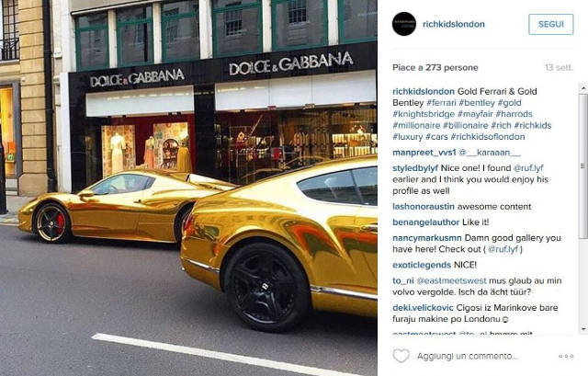The width and height of the screenshot is (588, 376).
Task: Open the #knightsbridge hashtag
Action: click(x=424, y=114)
